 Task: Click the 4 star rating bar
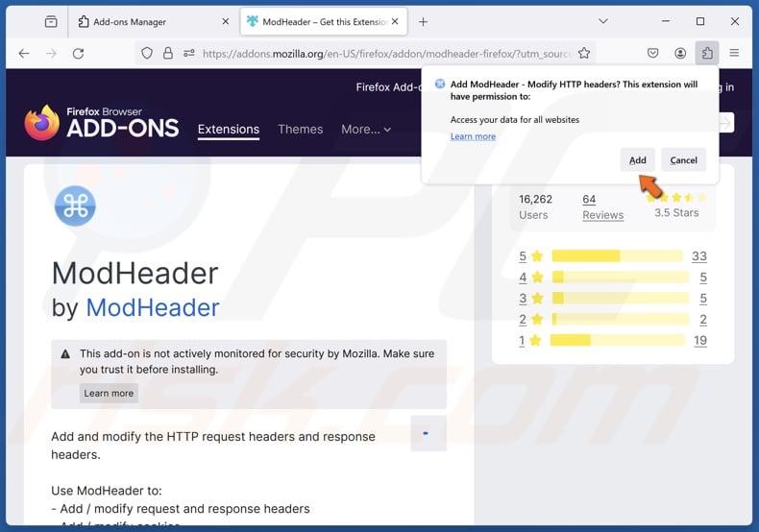[x=620, y=278]
